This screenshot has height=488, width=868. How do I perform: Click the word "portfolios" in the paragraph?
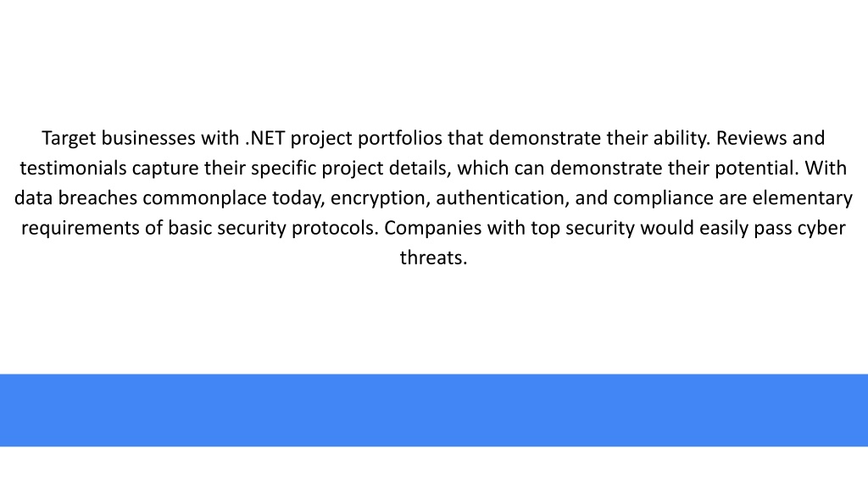[400, 138]
